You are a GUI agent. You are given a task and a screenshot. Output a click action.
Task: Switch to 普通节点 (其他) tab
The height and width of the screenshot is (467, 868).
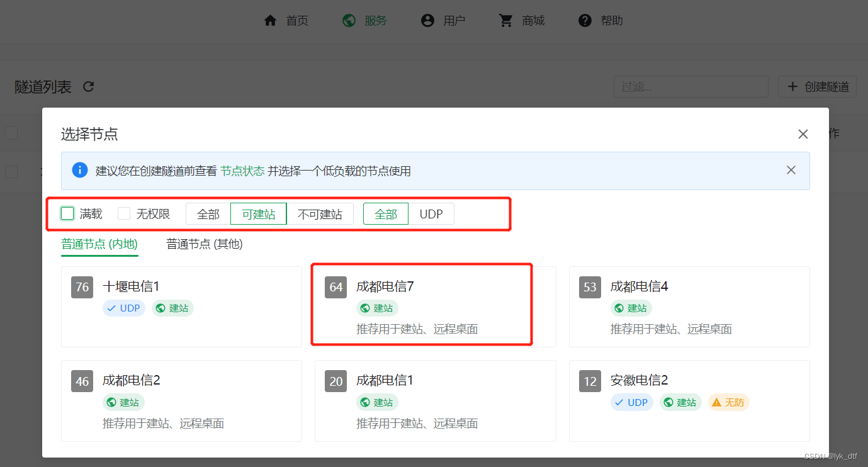click(x=205, y=244)
